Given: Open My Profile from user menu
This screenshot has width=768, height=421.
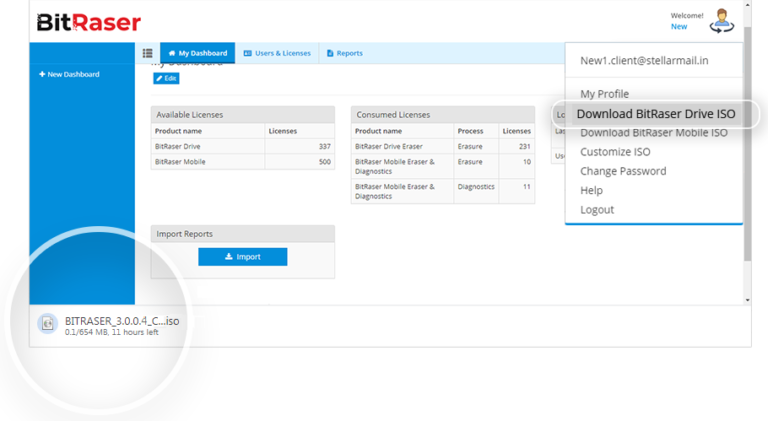Looking at the screenshot, I should click(x=604, y=94).
